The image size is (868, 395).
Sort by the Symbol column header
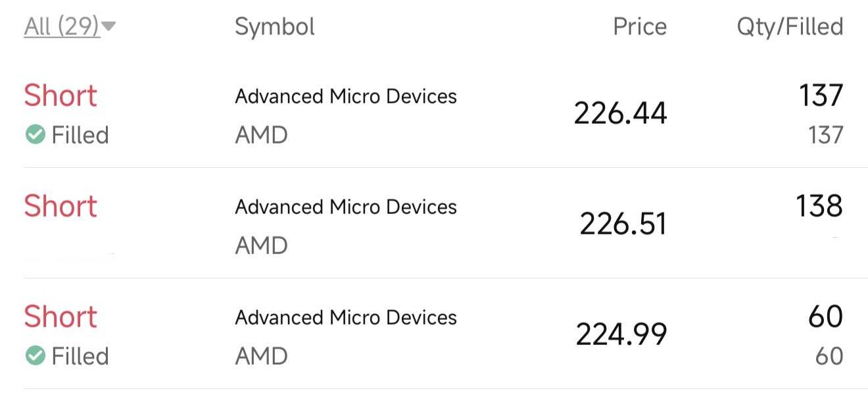click(275, 27)
